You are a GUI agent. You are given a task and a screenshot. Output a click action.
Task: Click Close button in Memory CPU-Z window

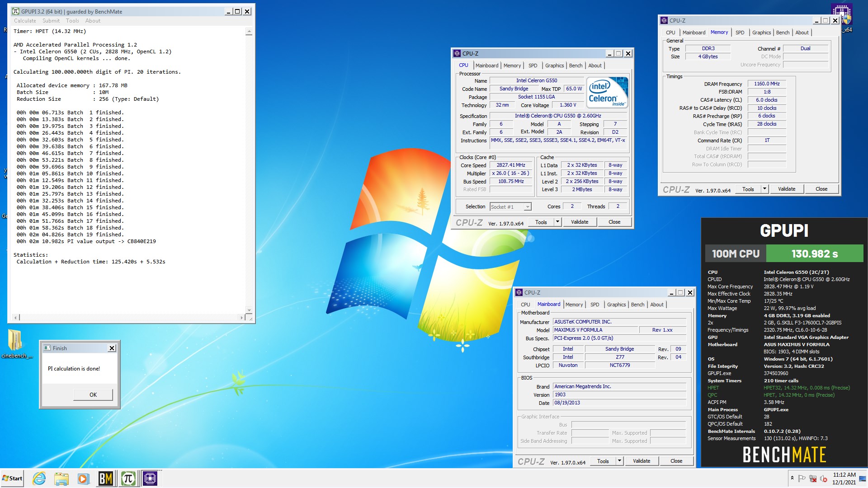click(821, 189)
